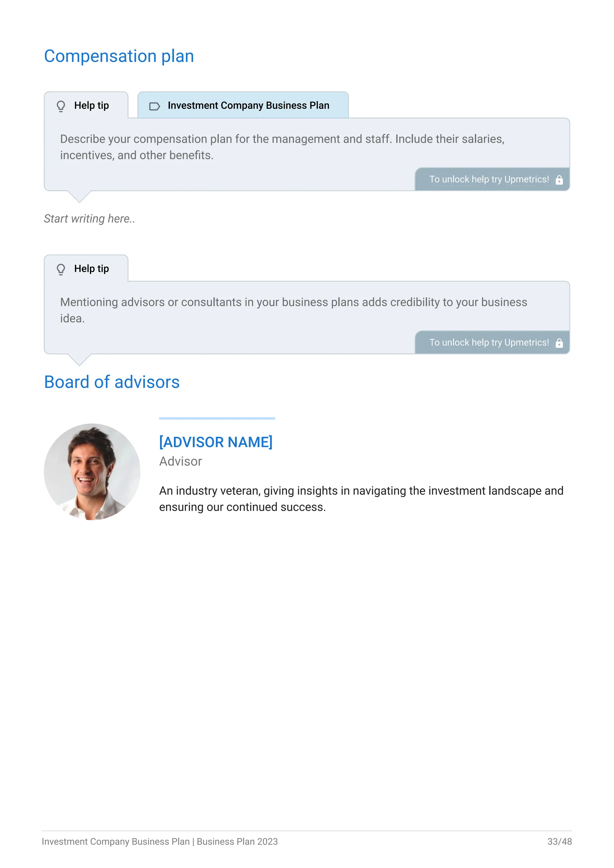Click the [ADVISOR NAME] placeholder heading
This screenshot has height=868, width=614.
tap(216, 442)
